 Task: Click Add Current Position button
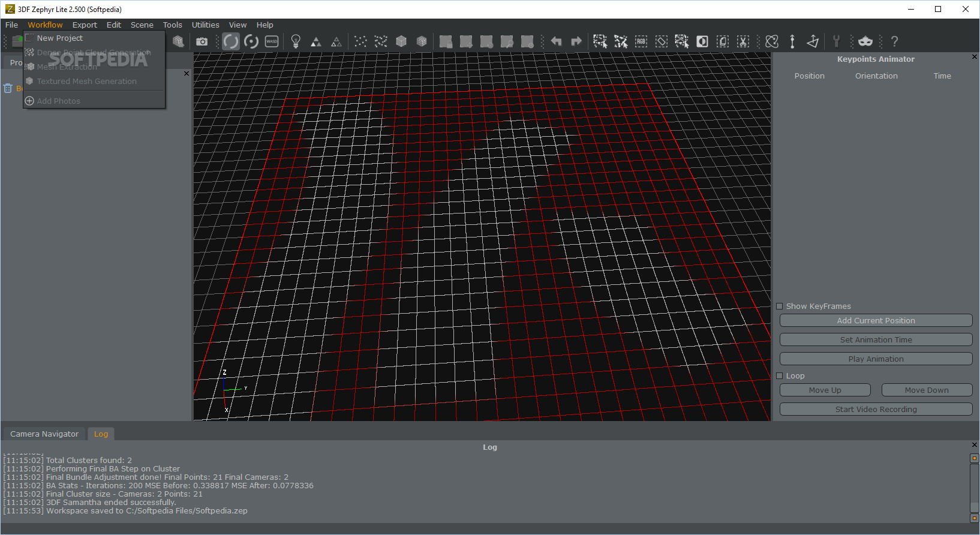876,321
